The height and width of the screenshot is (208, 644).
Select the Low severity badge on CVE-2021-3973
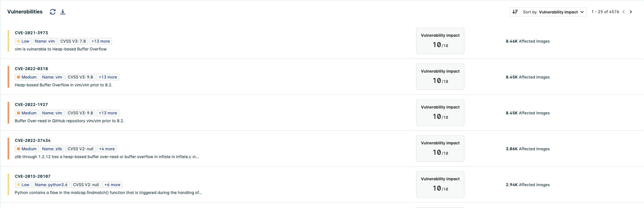[x=23, y=41]
